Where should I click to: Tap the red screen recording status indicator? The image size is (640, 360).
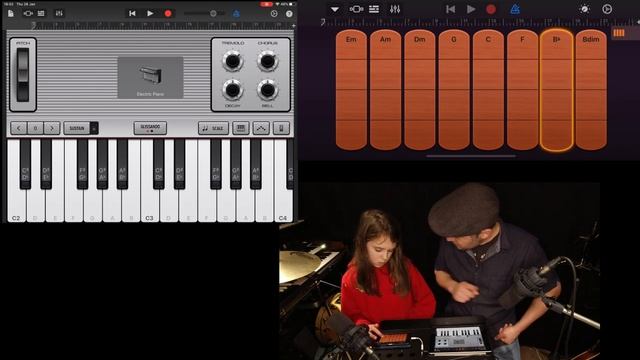(266, 4)
